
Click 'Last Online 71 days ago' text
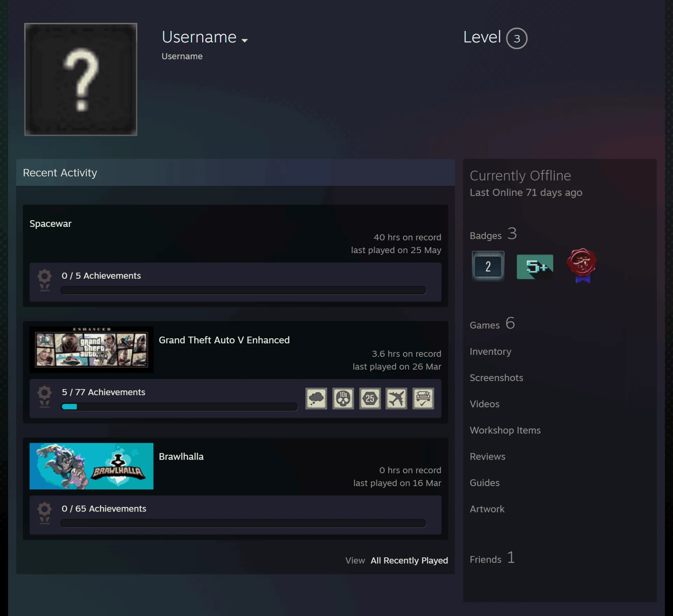[526, 192]
